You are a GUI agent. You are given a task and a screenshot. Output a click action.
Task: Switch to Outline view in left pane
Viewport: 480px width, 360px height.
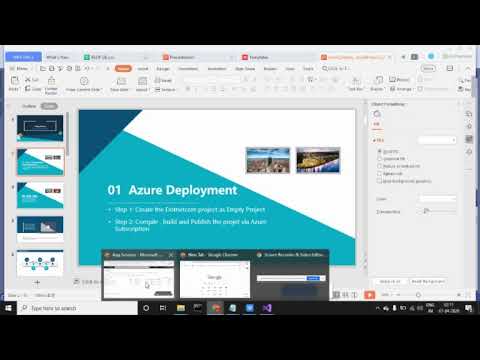click(29, 106)
